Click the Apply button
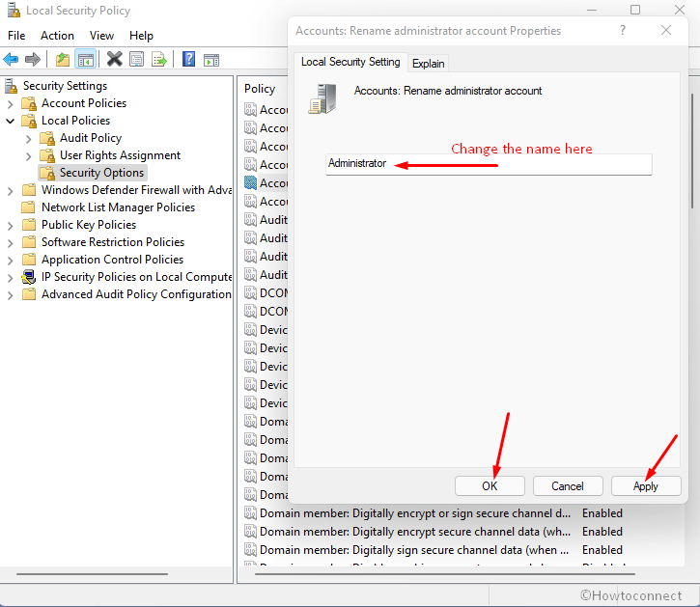This screenshot has height=607, width=700. click(x=646, y=485)
